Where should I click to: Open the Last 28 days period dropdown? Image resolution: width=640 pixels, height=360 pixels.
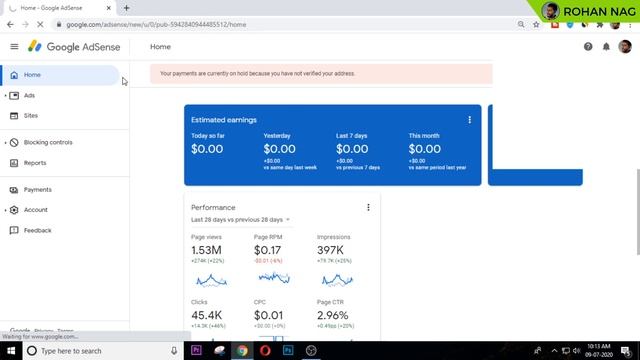click(x=240, y=220)
